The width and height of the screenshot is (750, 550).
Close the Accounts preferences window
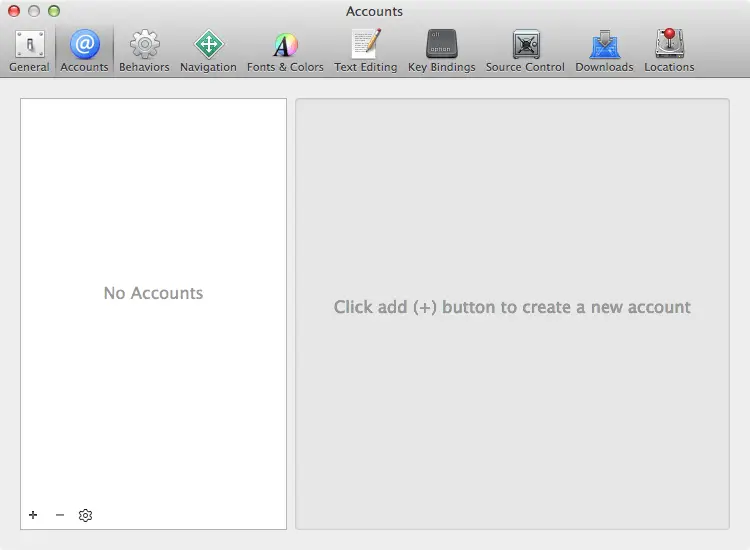coord(14,11)
